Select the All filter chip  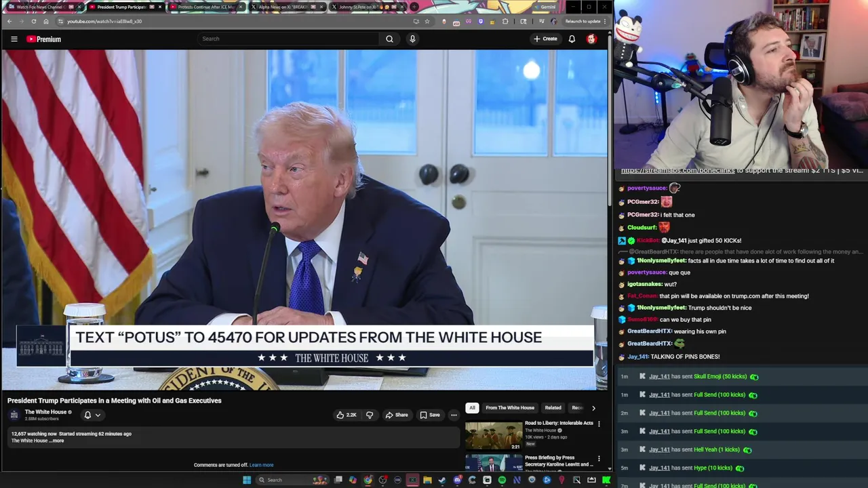[472, 408]
